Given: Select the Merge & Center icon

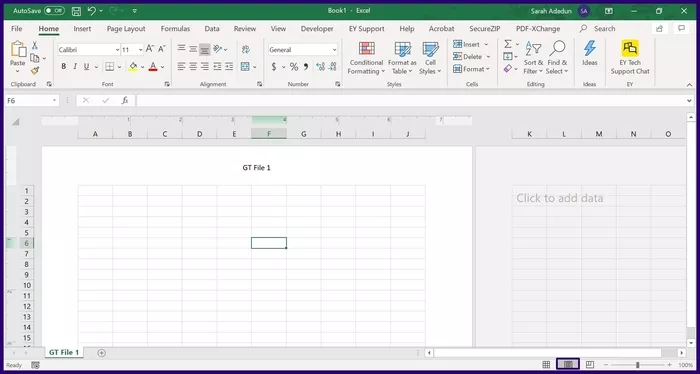Looking at the screenshot, I should (x=245, y=66).
